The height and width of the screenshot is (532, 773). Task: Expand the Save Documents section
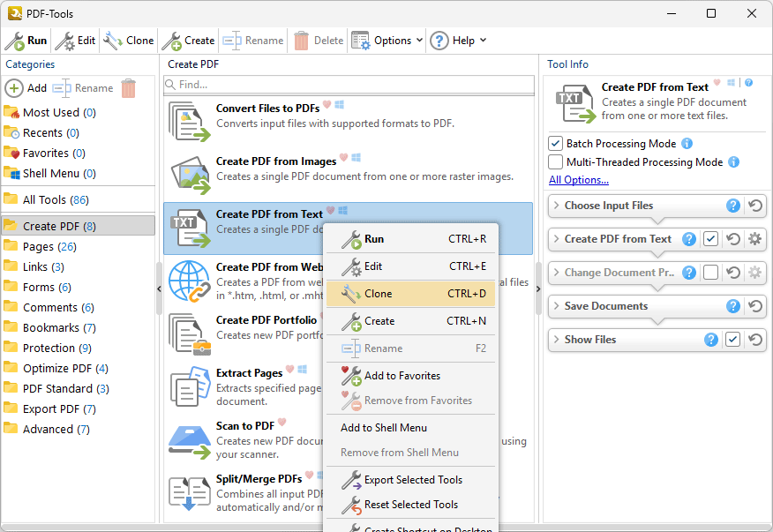click(x=556, y=306)
